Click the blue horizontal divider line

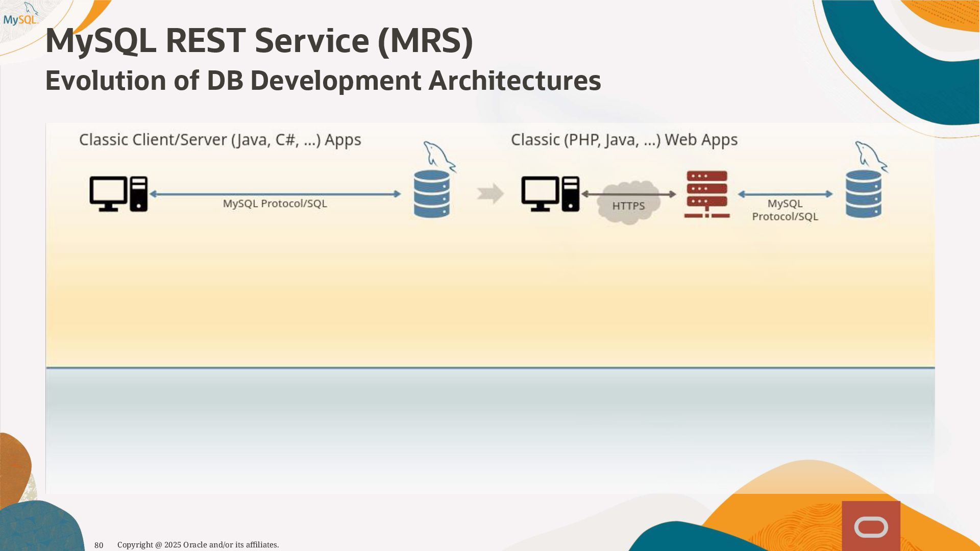(x=490, y=367)
